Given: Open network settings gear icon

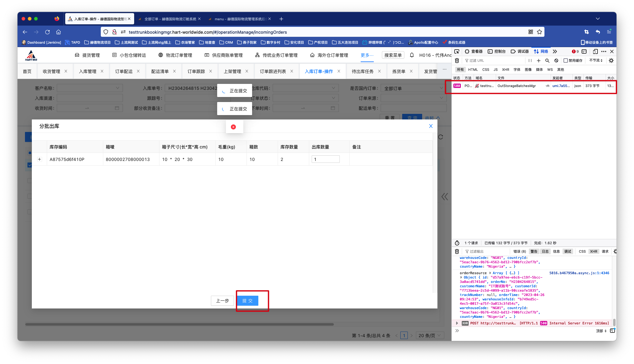Looking at the screenshot, I should pyautogui.click(x=611, y=61).
